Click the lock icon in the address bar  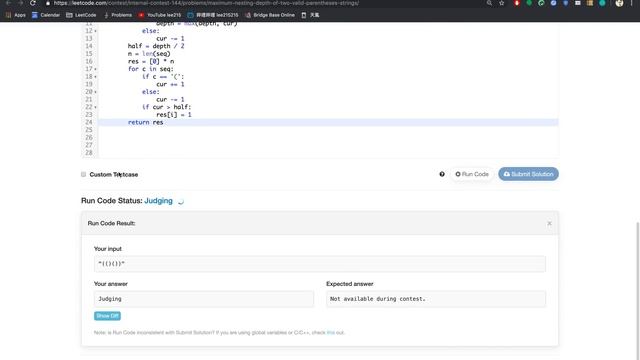point(48,3)
